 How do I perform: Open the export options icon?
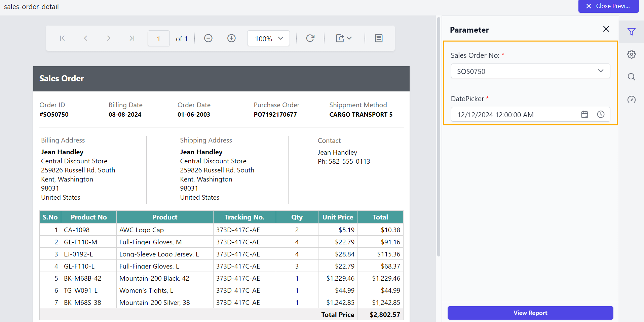tap(341, 38)
